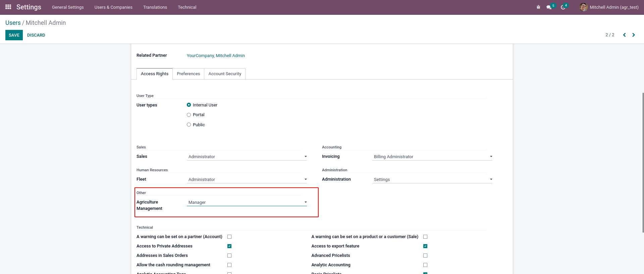This screenshot has height=274, width=644.
Task: Open the Technical menu
Action: tap(187, 7)
